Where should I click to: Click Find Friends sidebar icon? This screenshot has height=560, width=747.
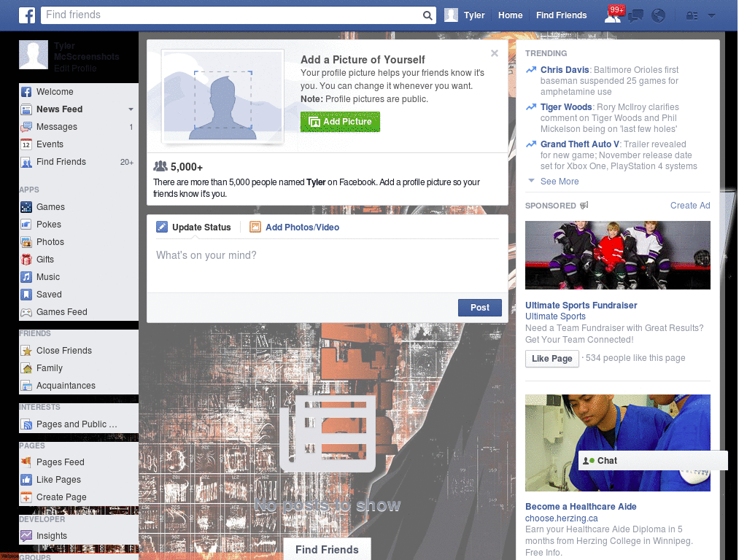[x=26, y=162]
